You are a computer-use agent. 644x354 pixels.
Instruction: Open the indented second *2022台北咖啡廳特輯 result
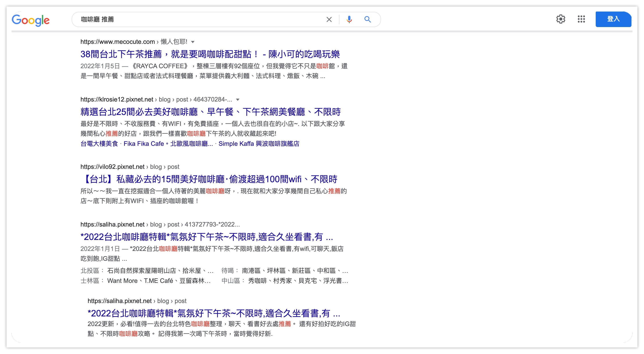pos(214,313)
